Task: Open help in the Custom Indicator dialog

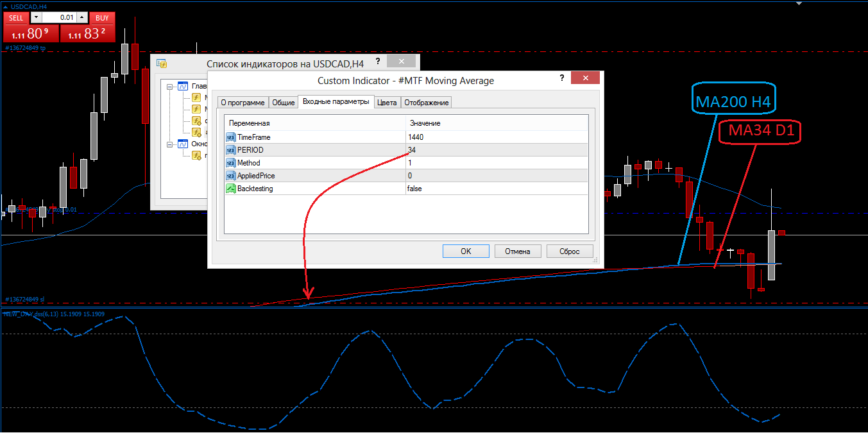Action: point(561,78)
